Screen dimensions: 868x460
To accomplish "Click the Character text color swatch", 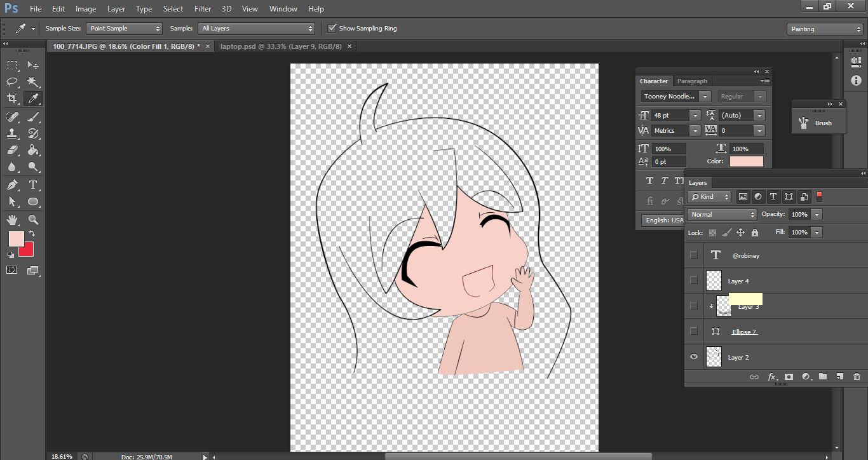I will pyautogui.click(x=746, y=161).
